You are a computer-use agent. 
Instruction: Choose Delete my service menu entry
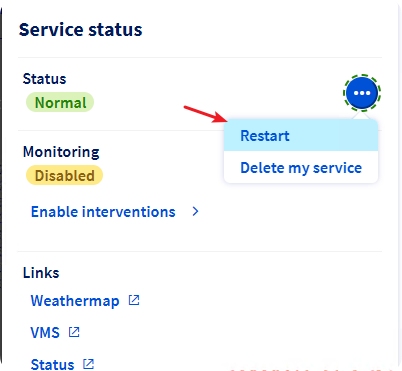click(301, 167)
